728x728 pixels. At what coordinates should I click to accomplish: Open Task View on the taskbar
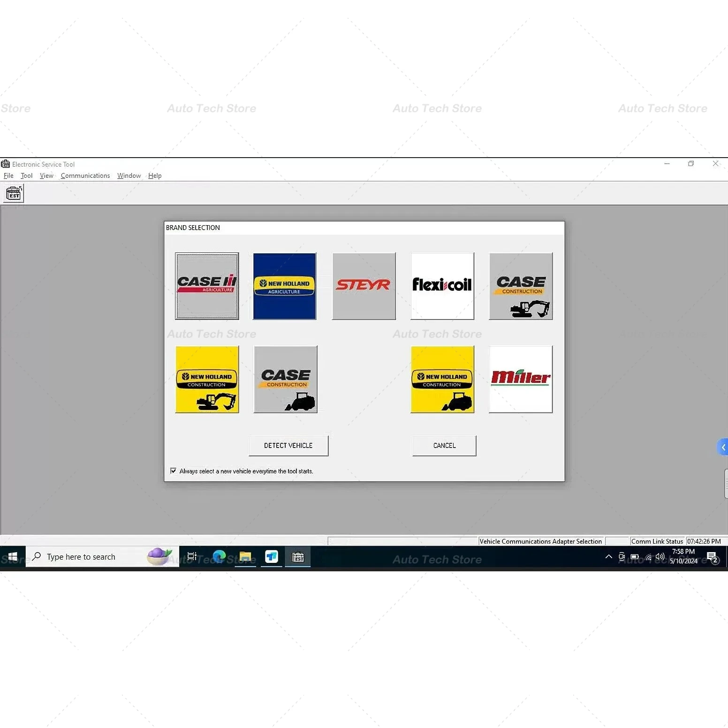(192, 557)
